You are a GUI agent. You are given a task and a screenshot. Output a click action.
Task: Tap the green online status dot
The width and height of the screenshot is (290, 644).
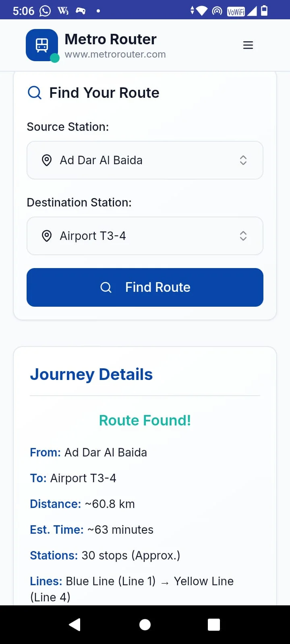(x=55, y=58)
